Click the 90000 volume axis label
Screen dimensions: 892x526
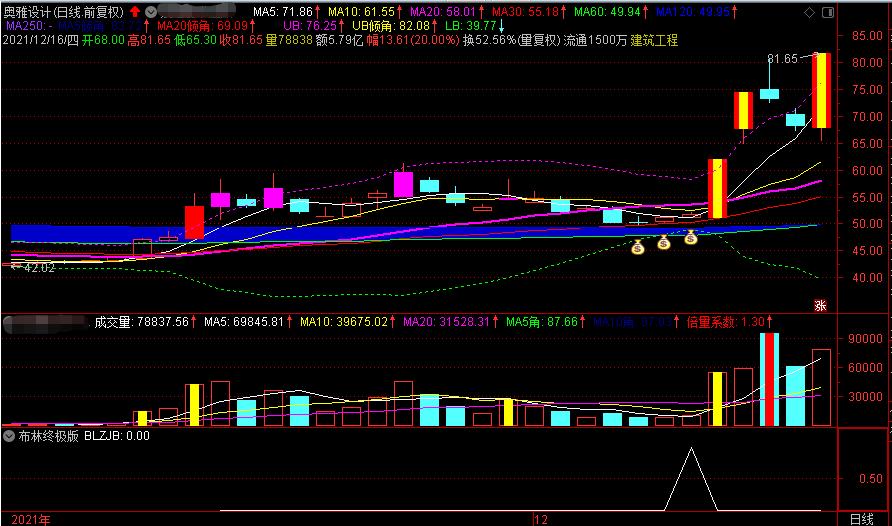[865, 339]
